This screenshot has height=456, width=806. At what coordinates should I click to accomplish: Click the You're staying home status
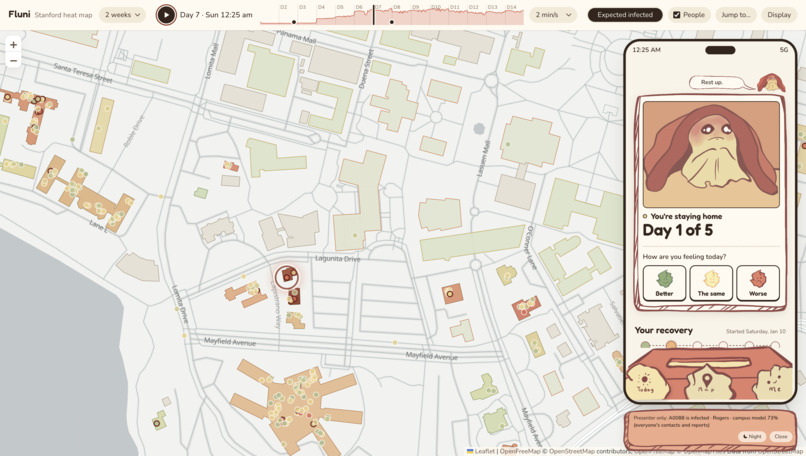(x=686, y=216)
